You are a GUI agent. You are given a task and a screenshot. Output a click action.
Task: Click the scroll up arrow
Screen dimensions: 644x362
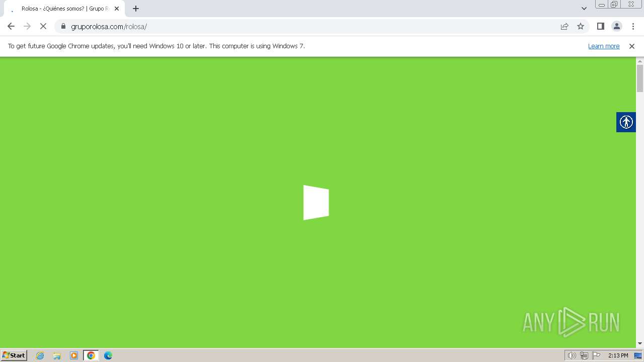coord(640,61)
